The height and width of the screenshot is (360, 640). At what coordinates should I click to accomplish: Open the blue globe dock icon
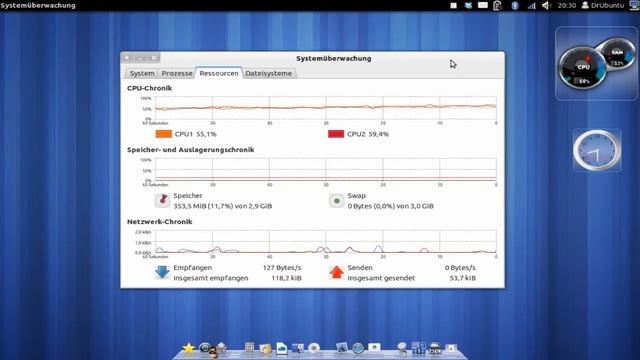point(358,348)
